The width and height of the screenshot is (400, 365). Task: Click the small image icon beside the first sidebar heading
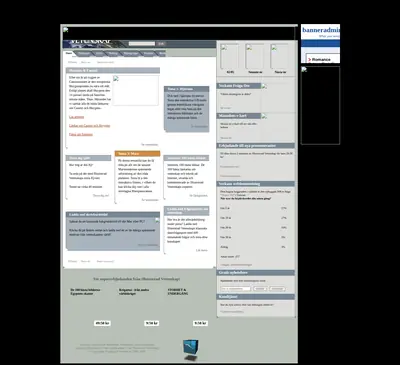pos(264,86)
